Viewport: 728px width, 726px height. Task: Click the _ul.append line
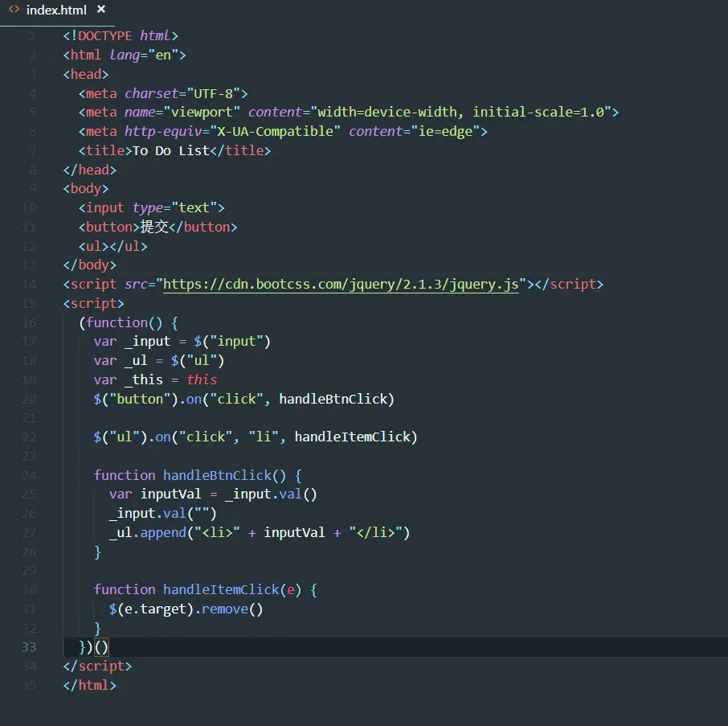coord(260,532)
